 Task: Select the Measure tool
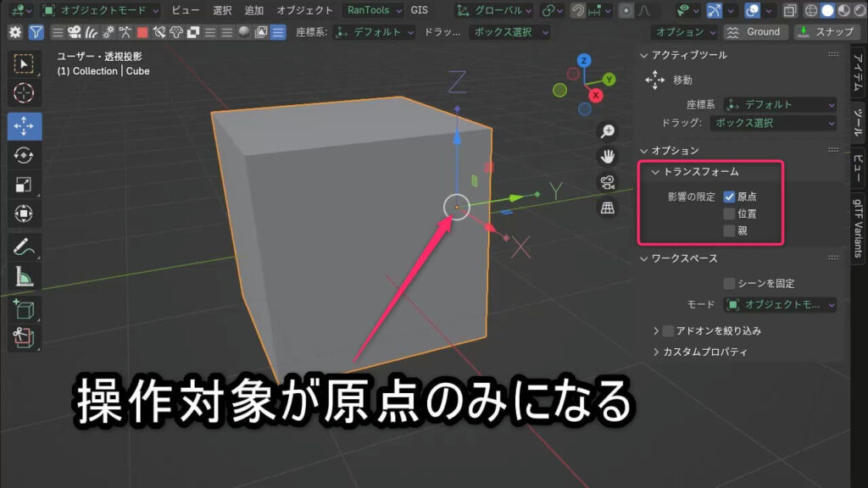[24, 276]
